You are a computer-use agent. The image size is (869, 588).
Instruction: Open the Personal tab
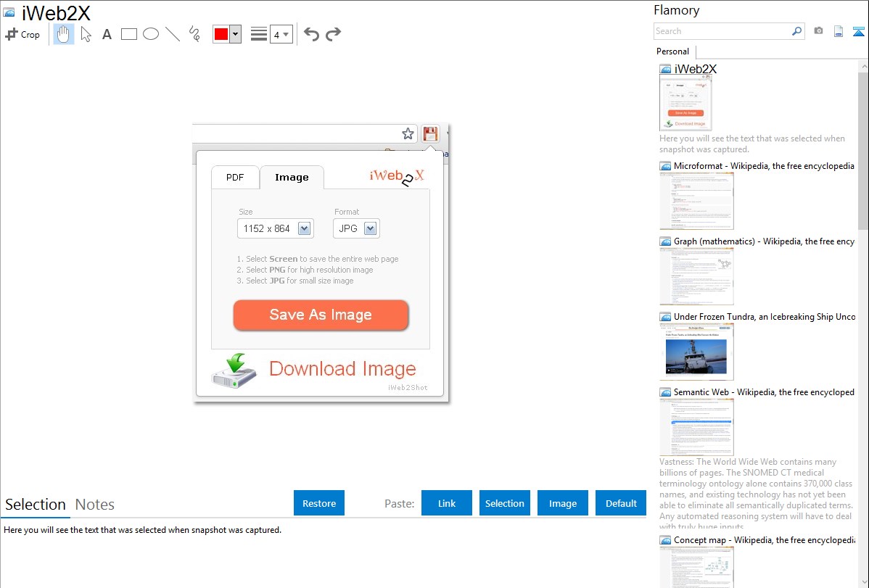click(x=673, y=51)
